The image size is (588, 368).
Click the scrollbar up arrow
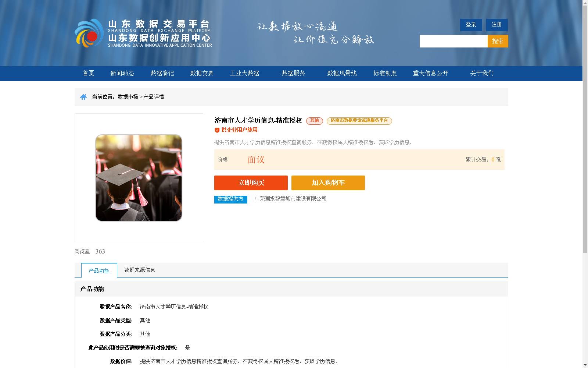585,3
